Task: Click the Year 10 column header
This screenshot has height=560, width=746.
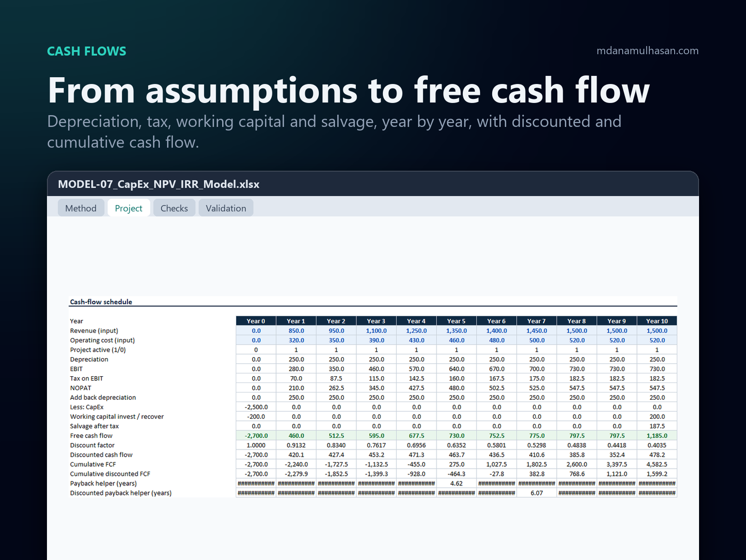Action: (x=657, y=321)
